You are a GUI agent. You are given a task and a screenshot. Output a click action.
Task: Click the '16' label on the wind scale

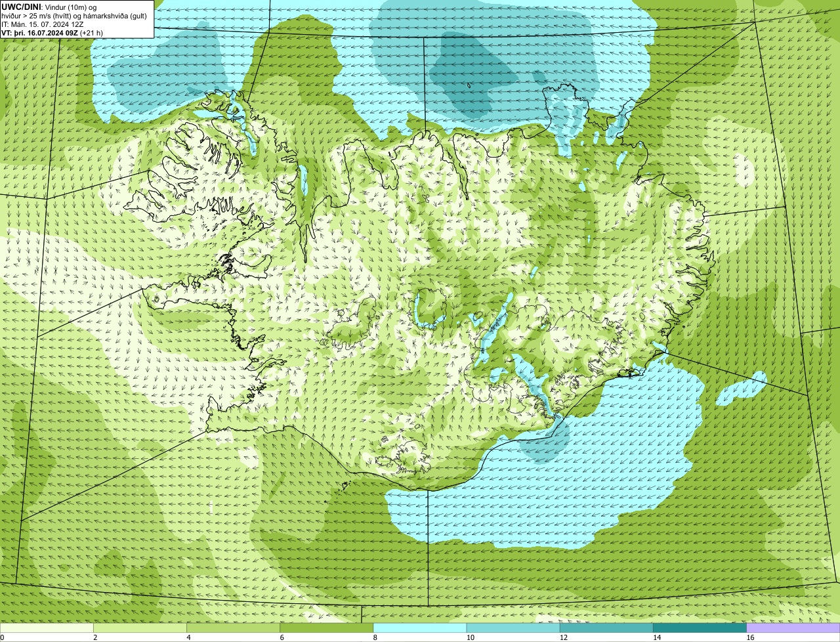pyautogui.click(x=750, y=637)
